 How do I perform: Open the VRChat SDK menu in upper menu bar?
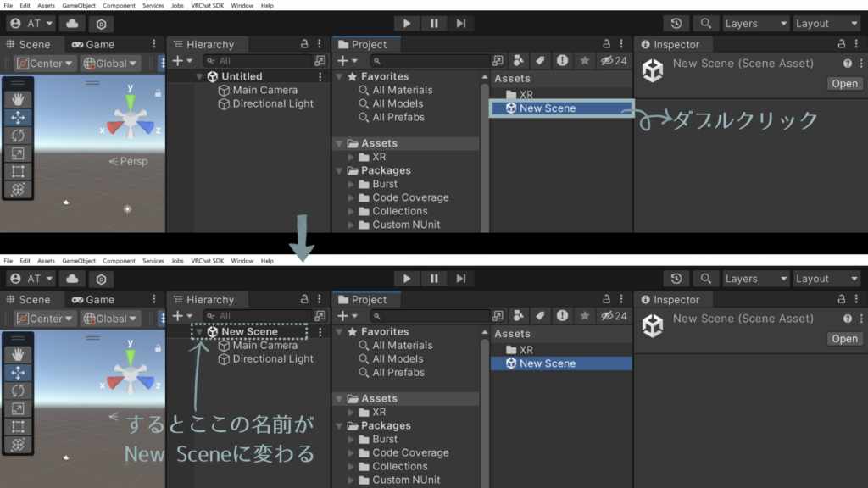point(207,6)
